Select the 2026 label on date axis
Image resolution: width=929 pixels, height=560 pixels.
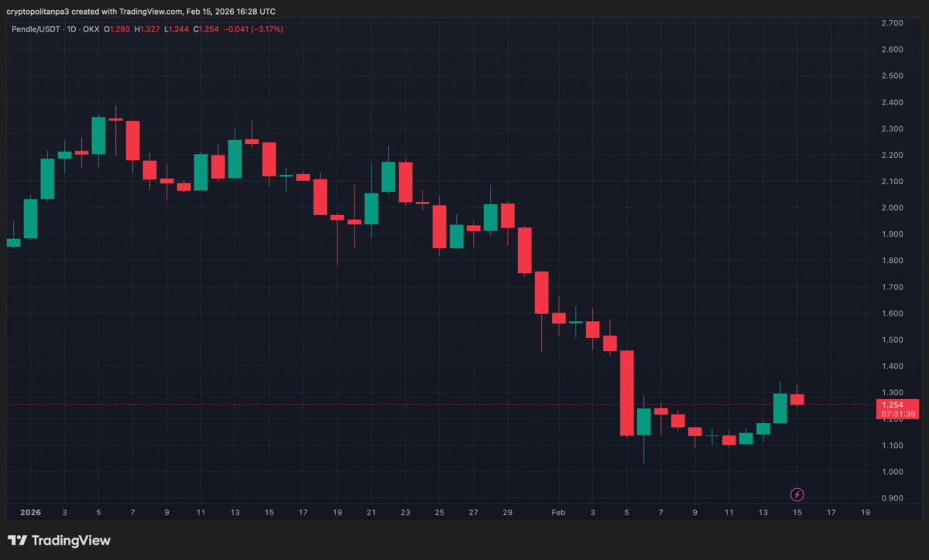click(31, 512)
